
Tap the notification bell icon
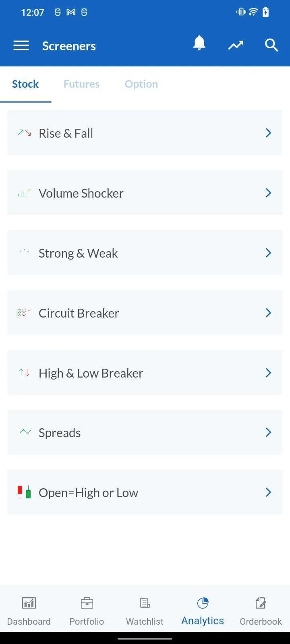pos(199,43)
